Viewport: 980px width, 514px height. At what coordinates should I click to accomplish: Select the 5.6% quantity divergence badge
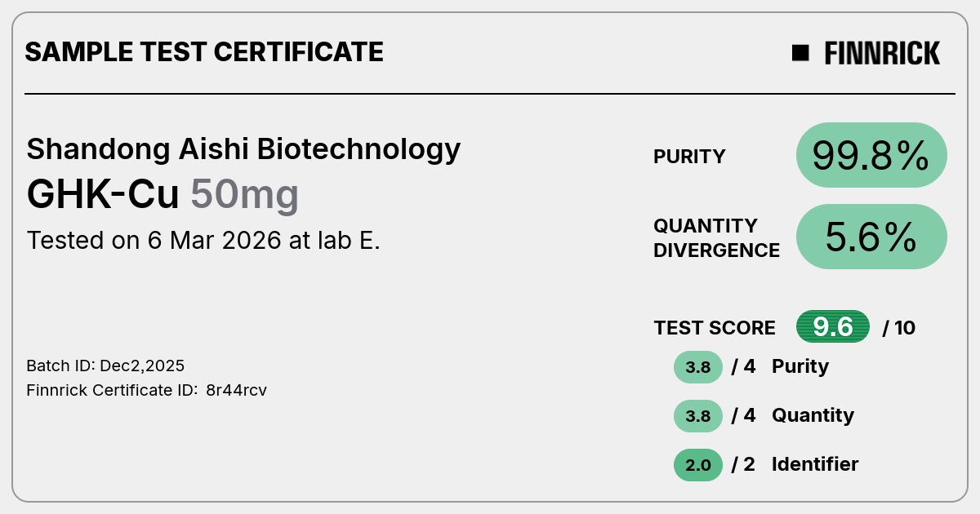click(871, 237)
